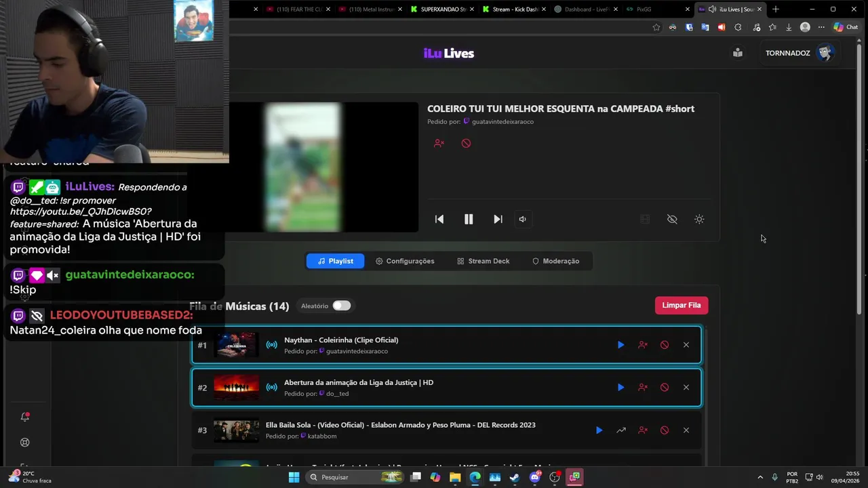Remove Naythan - Coleirinha from the queue
Screen dimensions: 868x488
point(686,345)
